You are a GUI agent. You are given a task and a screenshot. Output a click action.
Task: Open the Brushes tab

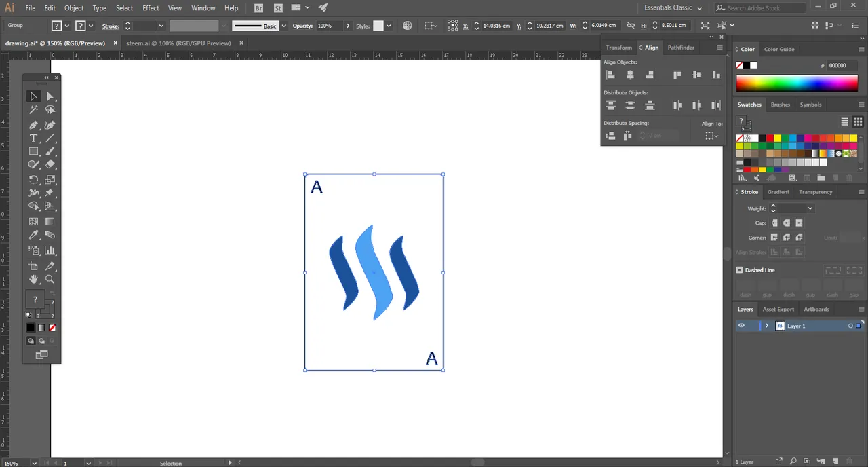pos(781,105)
